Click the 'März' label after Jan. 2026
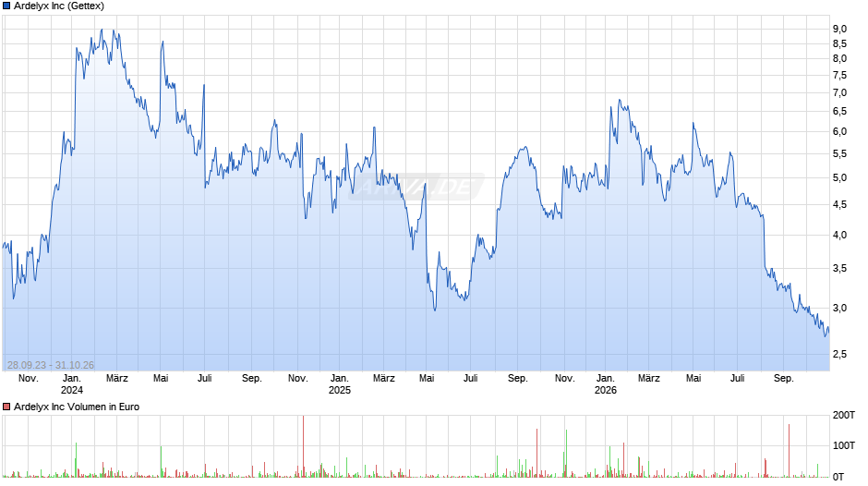The image size is (868, 486). tap(649, 379)
